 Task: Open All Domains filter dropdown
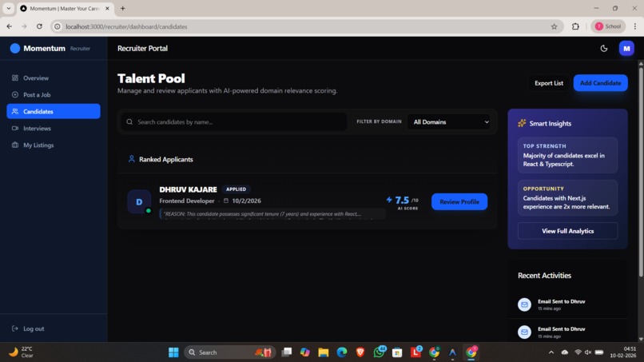[x=450, y=122]
